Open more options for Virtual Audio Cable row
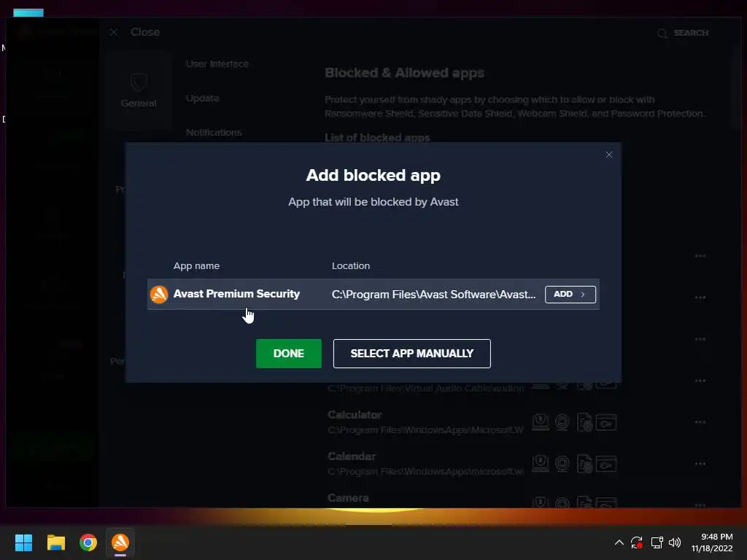 pos(700,381)
